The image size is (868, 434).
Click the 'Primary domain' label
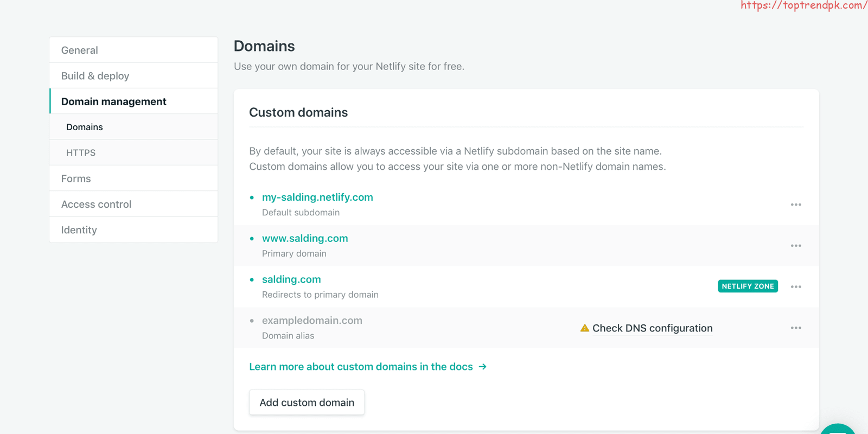tap(294, 254)
